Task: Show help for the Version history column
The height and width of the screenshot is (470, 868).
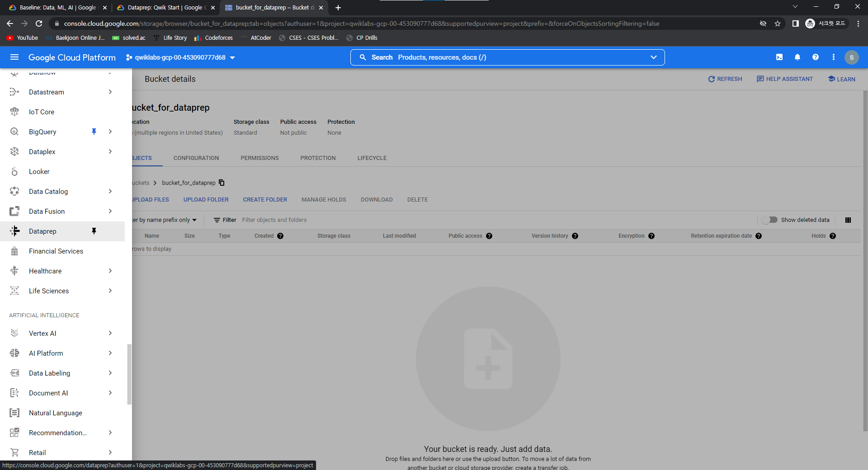Action: click(575, 236)
